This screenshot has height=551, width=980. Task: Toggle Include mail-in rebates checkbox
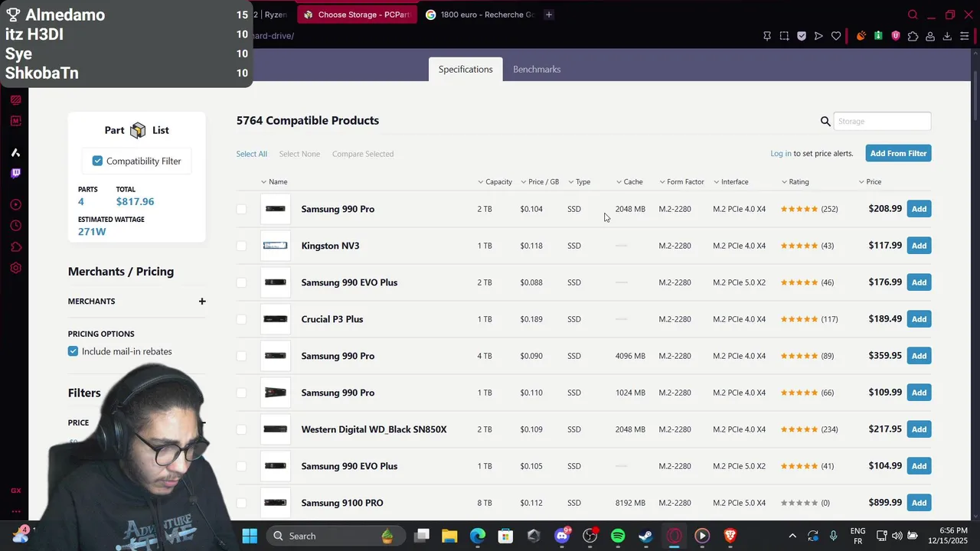click(73, 351)
